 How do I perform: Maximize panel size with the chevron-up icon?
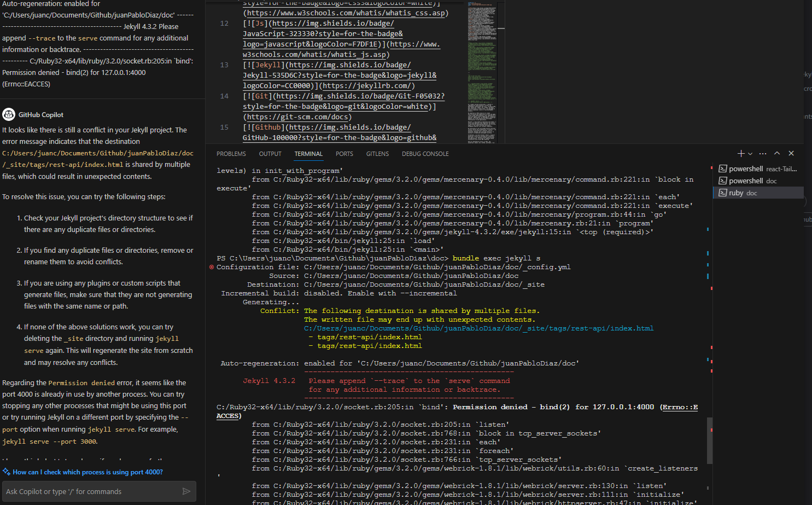pyautogui.click(x=777, y=154)
